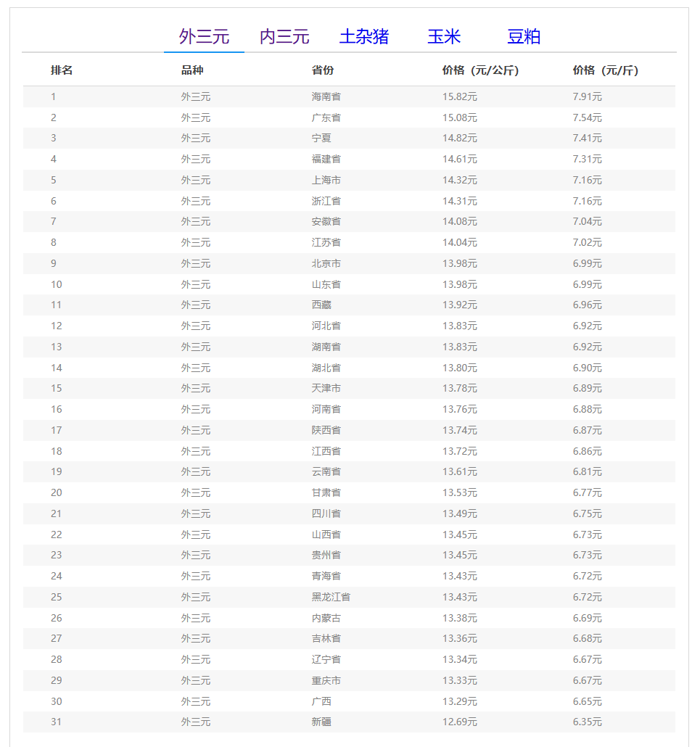Click the 14.31元 price cell
Image resolution: width=700 pixels, height=747 pixels.
(x=460, y=201)
